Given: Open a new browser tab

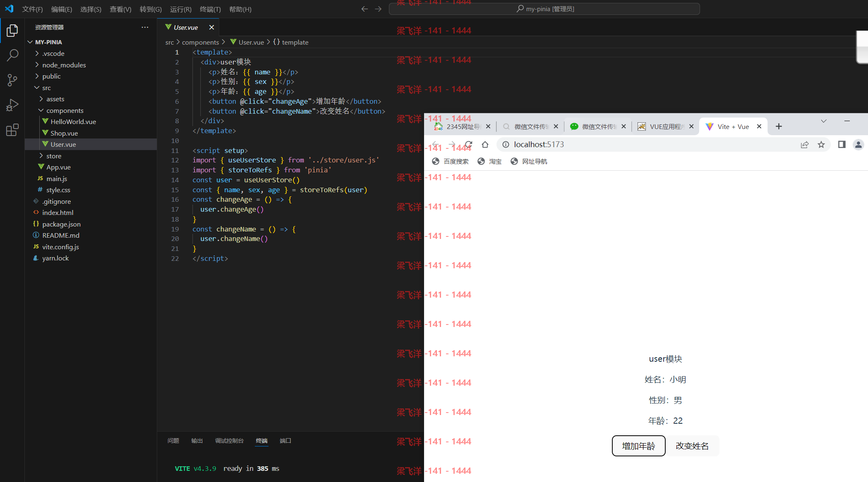Looking at the screenshot, I should (x=779, y=126).
